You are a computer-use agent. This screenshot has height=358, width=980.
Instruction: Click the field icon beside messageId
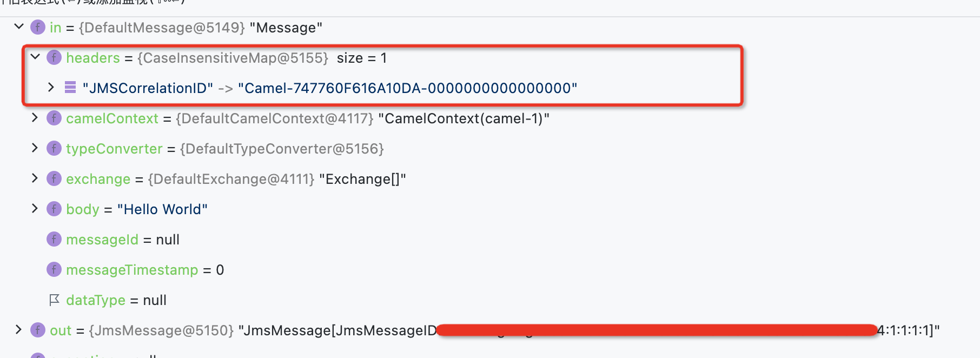click(54, 239)
